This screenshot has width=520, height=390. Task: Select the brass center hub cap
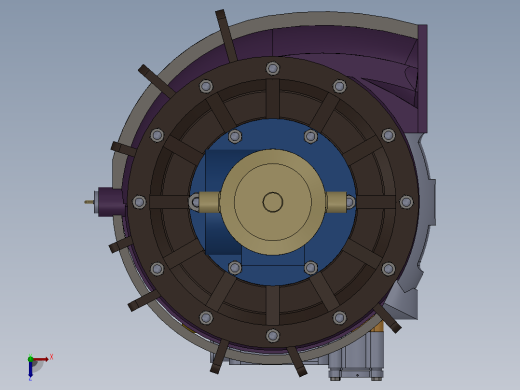273,202
